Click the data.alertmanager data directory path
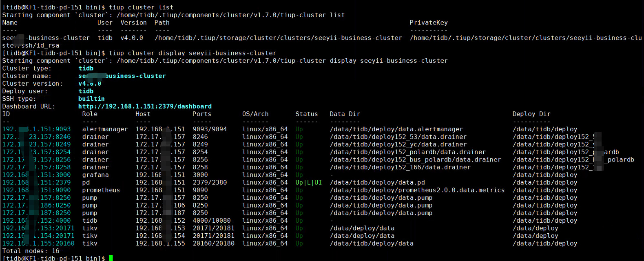This screenshot has height=261, width=644. pos(396,129)
